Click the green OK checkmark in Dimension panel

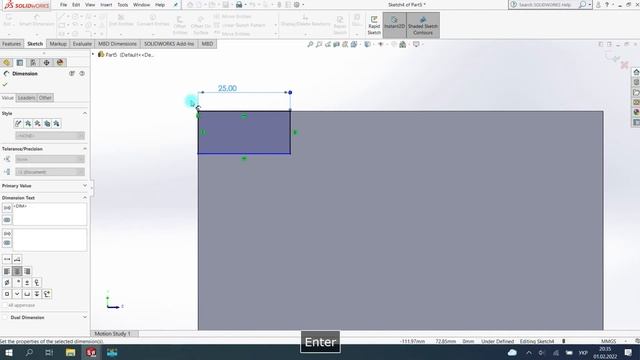click(5, 84)
